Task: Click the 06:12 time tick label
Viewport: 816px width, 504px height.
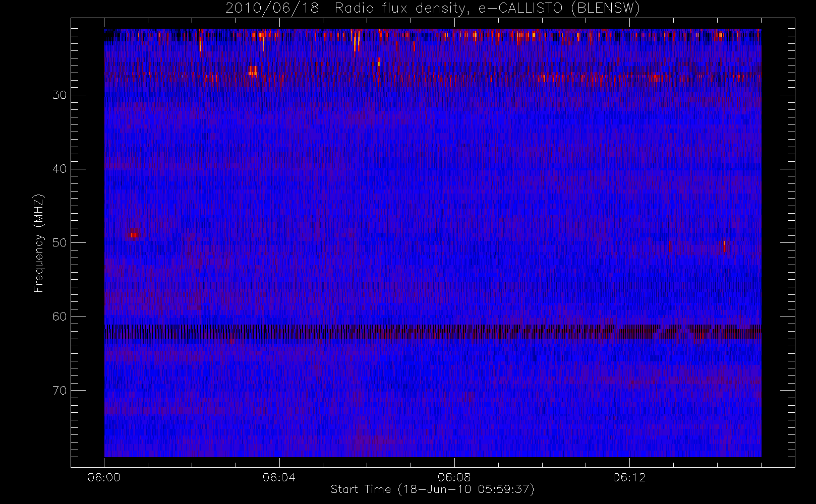Action: tap(629, 477)
